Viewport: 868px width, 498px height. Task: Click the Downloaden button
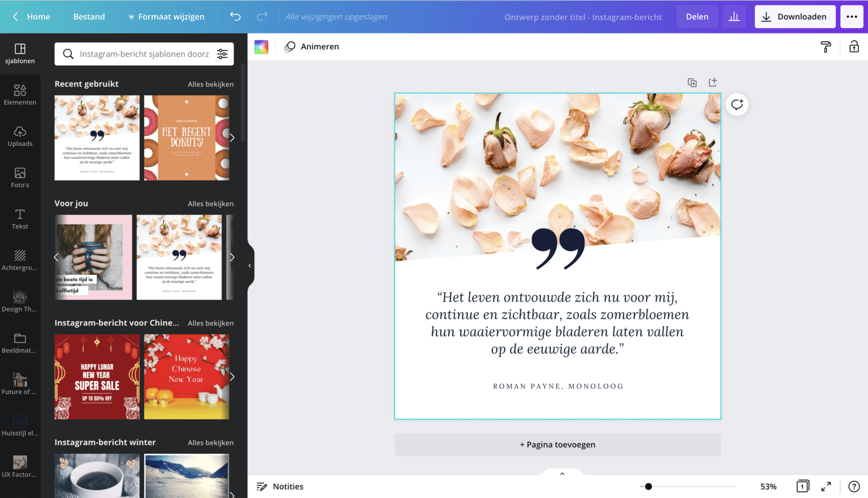tap(795, 17)
